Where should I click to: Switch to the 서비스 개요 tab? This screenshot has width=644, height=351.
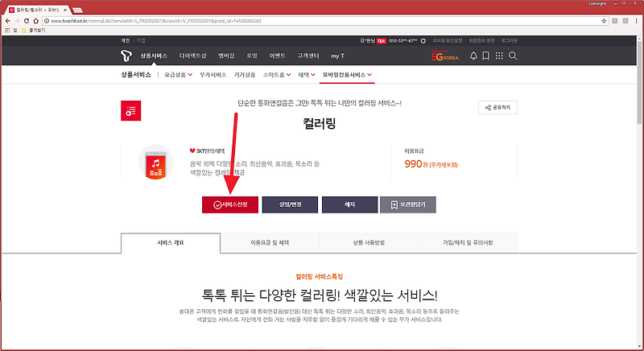click(x=171, y=243)
